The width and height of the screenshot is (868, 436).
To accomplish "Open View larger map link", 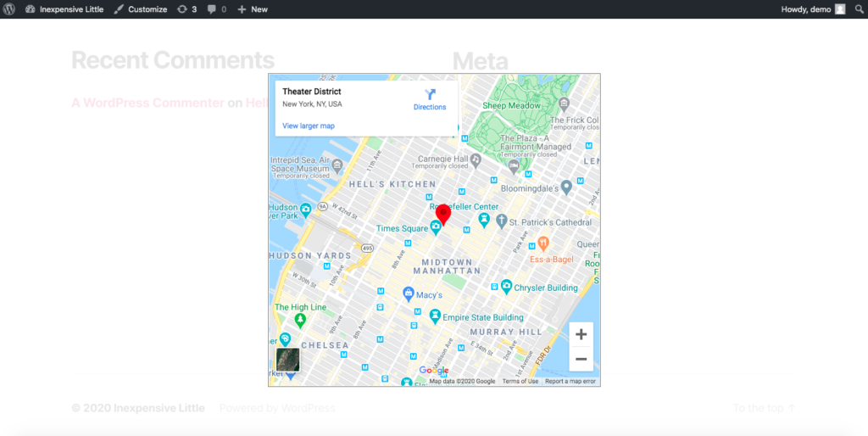I will [309, 126].
